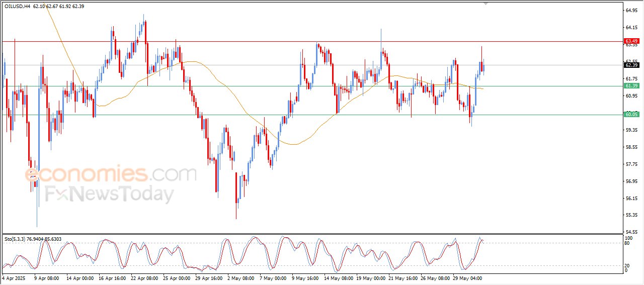Click the 29 May 04:00 time label
644x285 pixels.
click(x=466, y=277)
